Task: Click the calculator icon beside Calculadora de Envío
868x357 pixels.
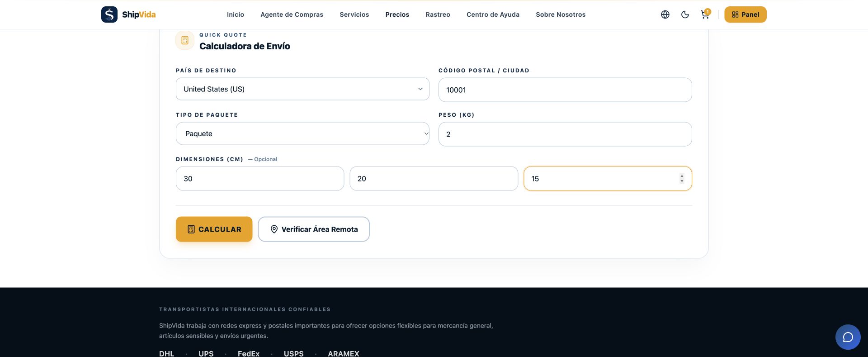Action: coord(185,40)
